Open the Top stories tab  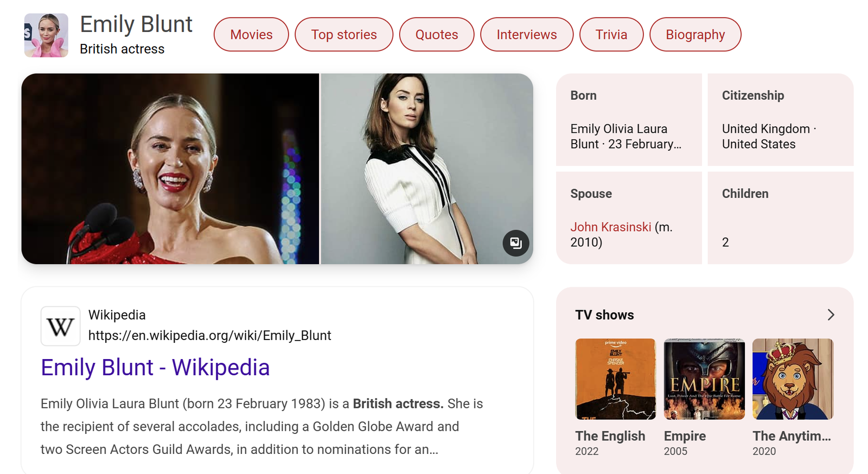(x=343, y=35)
